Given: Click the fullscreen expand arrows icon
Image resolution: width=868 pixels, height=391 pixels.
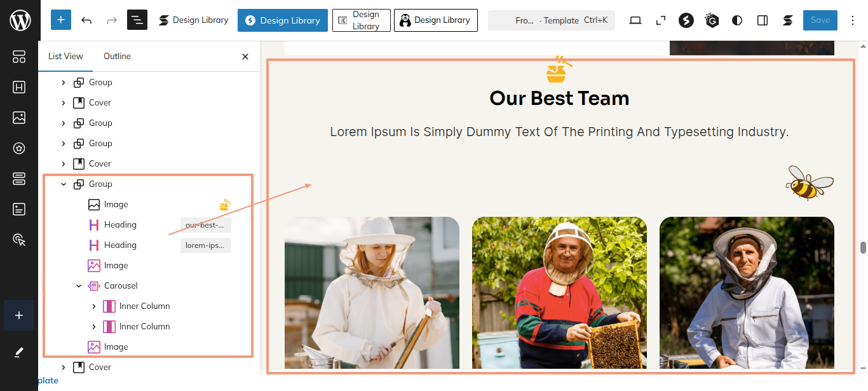Looking at the screenshot, I should 661,20.
